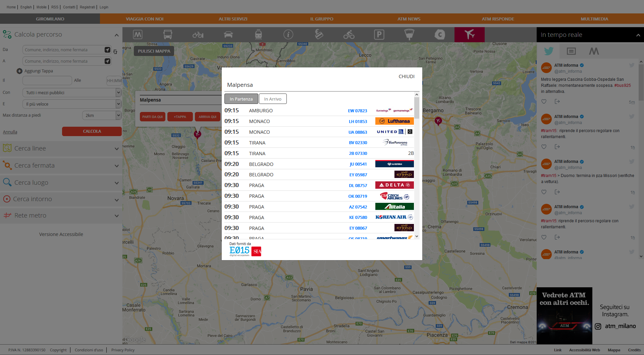Viewport: 644px width, 355px height.
Task: Select the parking icon
Action: click(x=379, y=35)
